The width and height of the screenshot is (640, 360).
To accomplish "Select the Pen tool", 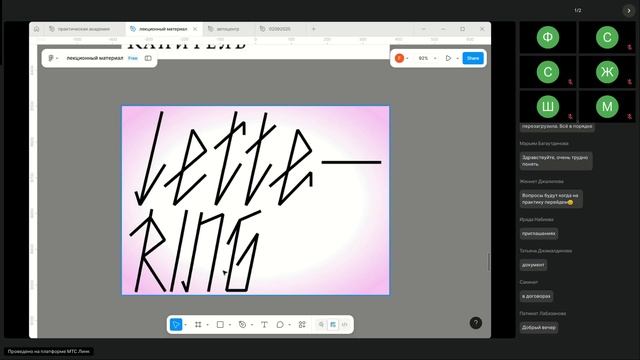I will 242,324.
